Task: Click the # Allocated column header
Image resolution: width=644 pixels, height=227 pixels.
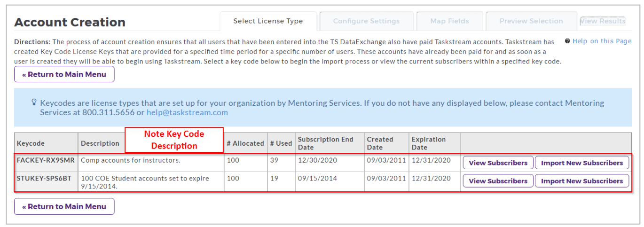Action: (245, 143)
